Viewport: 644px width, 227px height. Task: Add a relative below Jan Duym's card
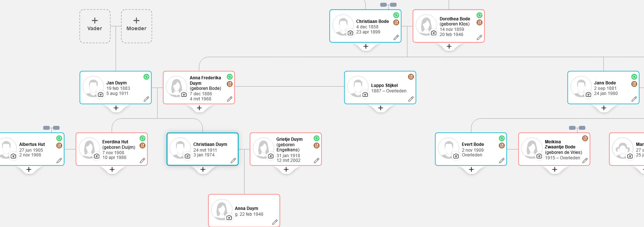click(x=116, y=108)
